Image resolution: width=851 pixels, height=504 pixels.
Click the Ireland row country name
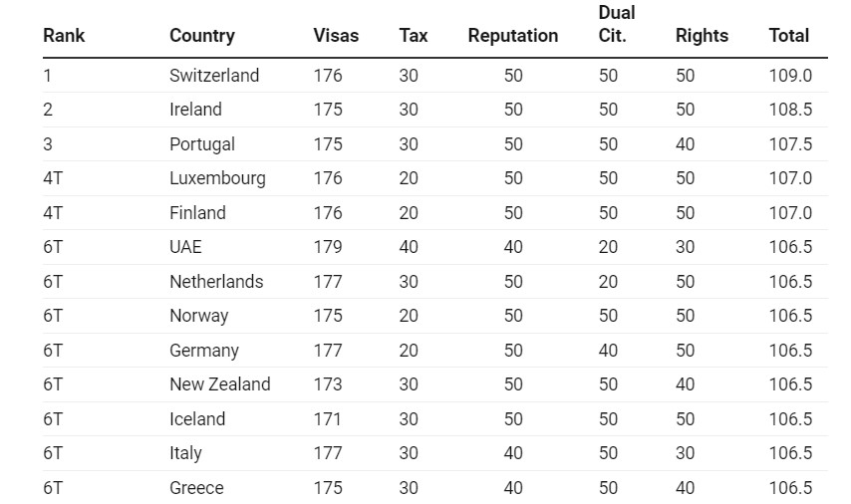click(x=195, y=110)
